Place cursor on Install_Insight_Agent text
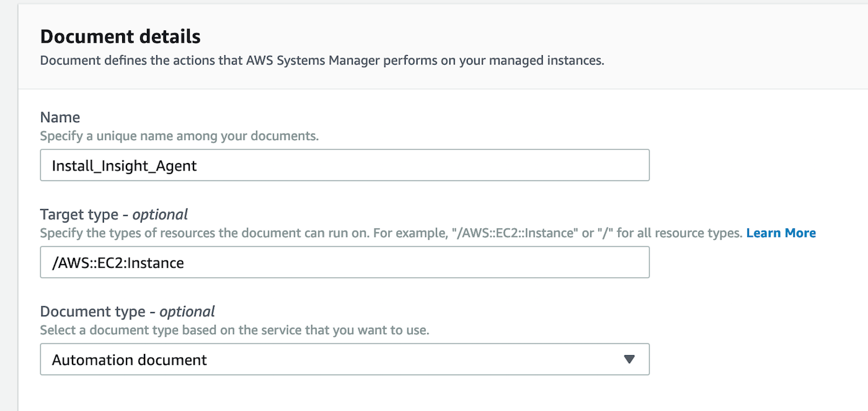 (x=124, y=166)
